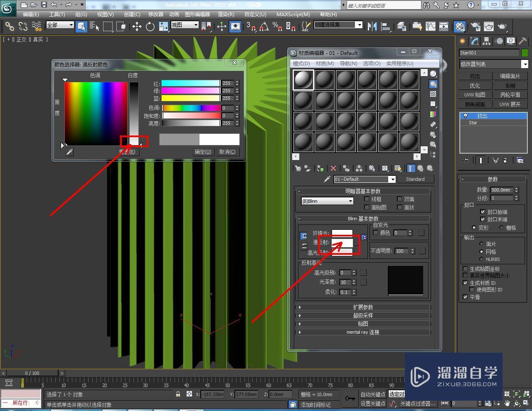Uncheck the 封口始端 checkbox
The width and height of the screenshot is (532, 411).
click(x=483, y=212)
